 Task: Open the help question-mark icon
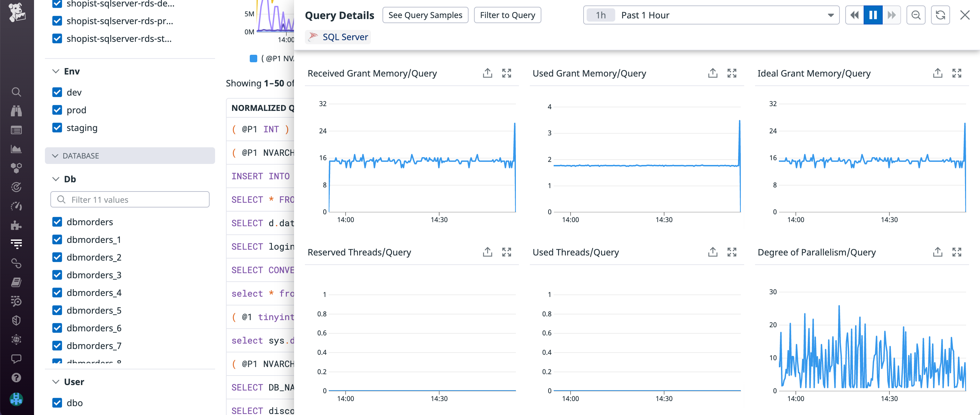click(x=16, y=377)
